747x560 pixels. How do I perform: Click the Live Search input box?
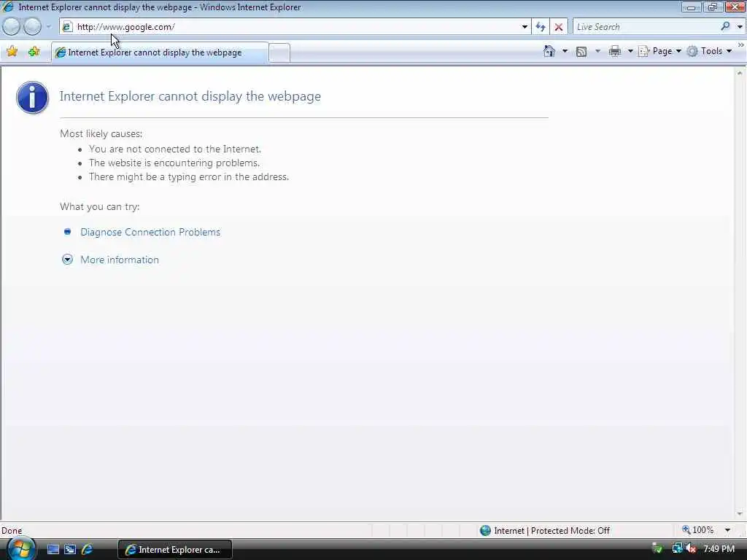click(646, 27)
